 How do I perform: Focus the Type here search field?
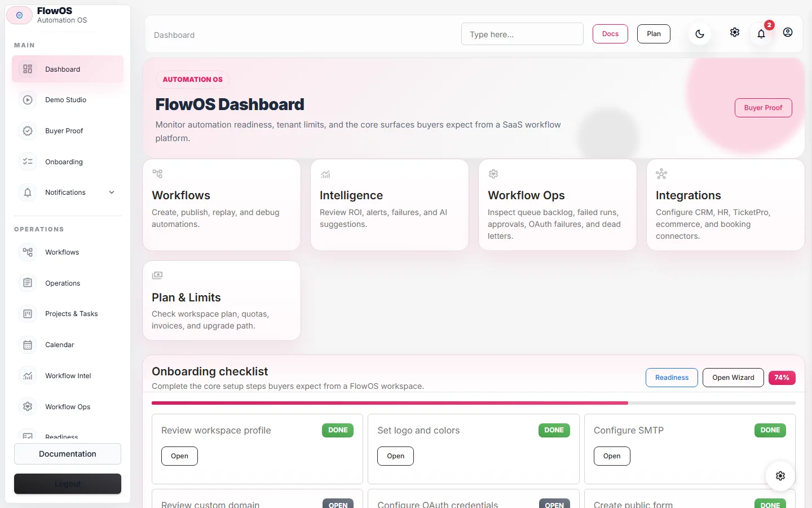(522, 34)
